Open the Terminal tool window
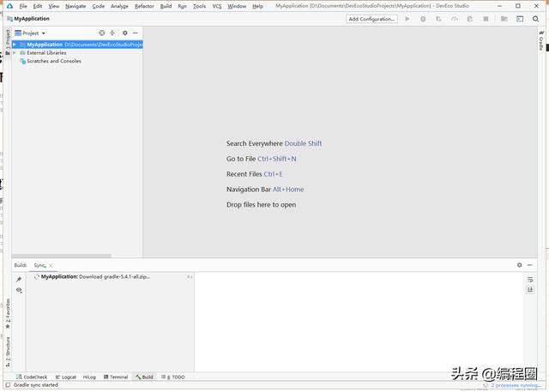This screenshot has height=392, width=549. coord(116,377)
